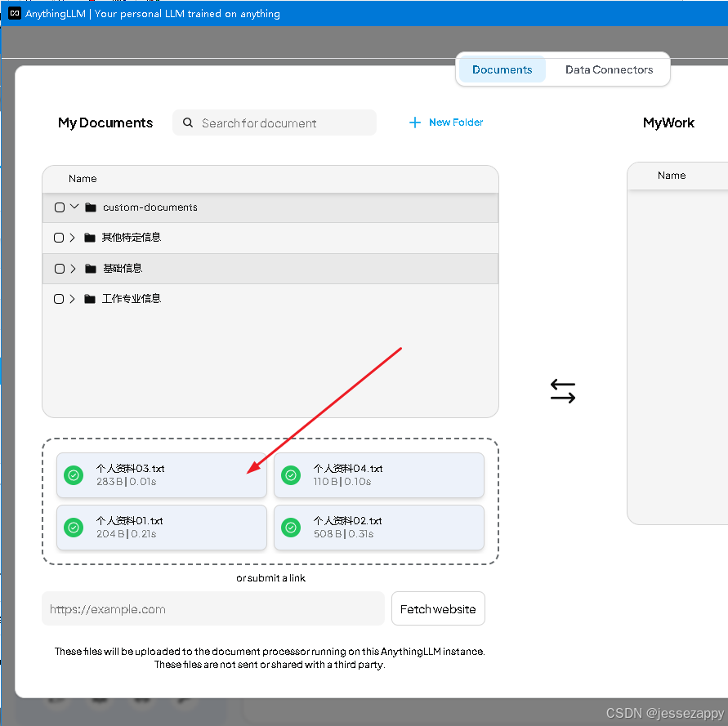The height and width of the screenshot is (726, 728).
Task: Click the 基础信息 folder icon
Action: pyautogui.click(x=91, y=269)
